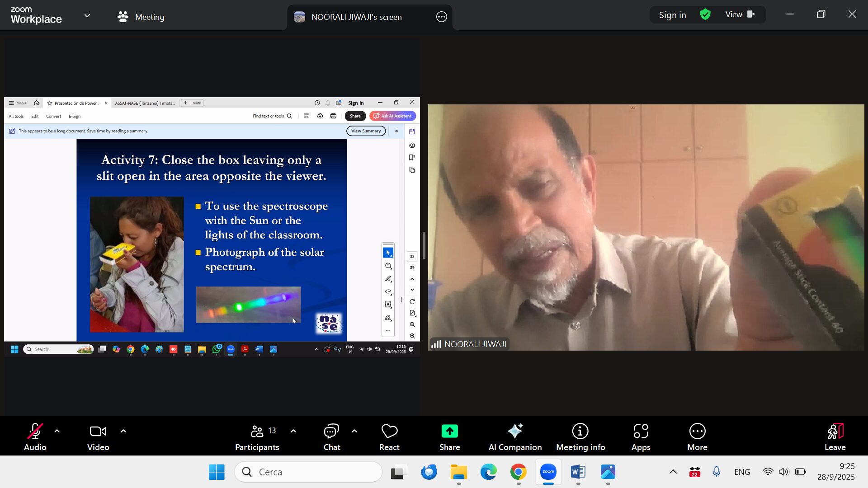Image resolution: width=868 pixels, height=488 pixels.
Task: Click the React heart icon
Action: coord(389,436)
